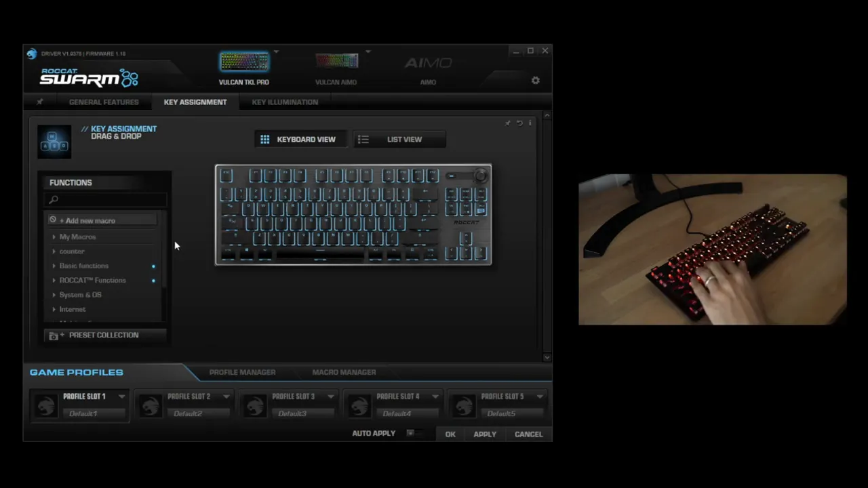Click the magnifier icon in Functions search

pyautogui.click(x=54, y=199)
